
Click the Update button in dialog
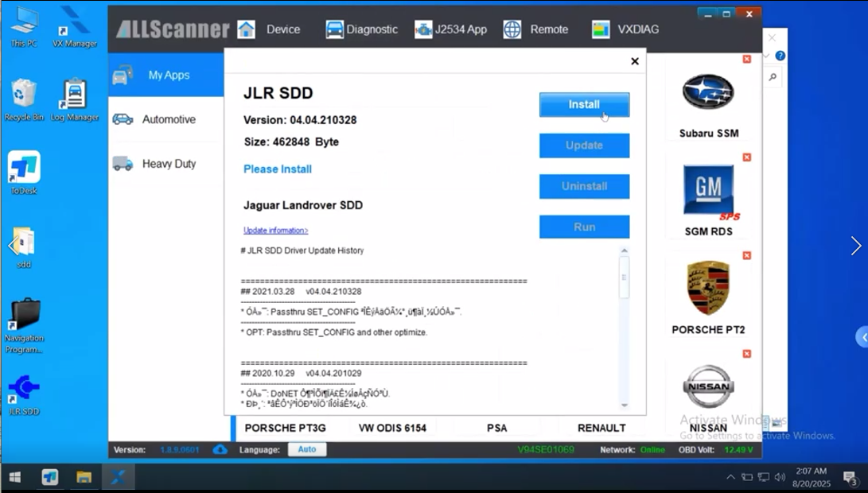coord(584,146)
